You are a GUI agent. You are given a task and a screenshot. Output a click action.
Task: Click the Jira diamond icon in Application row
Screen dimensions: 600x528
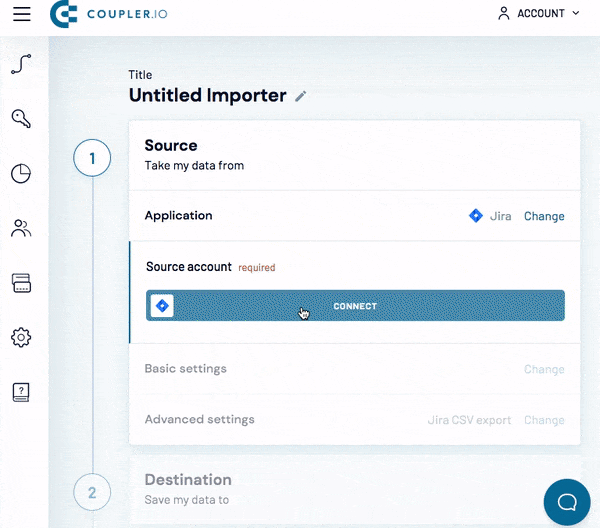click(x=476, y=216)
